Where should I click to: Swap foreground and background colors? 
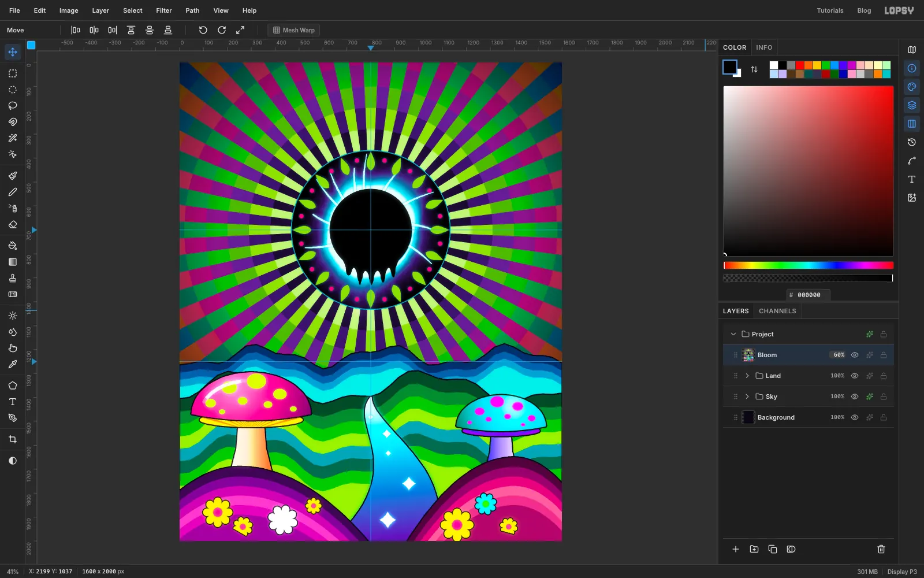[x=754, y=69]
